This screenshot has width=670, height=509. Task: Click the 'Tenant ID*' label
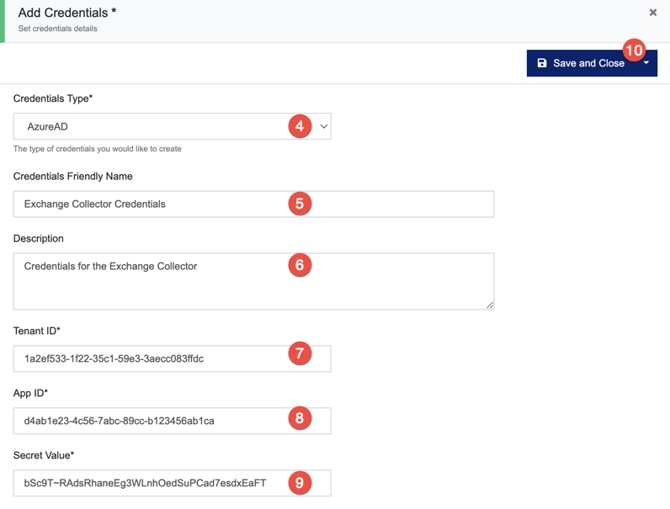[37, 331]
